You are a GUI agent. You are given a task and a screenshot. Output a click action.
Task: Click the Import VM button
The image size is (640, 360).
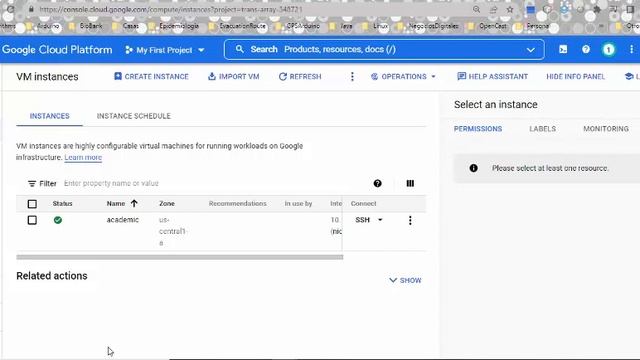coord(233,77)
